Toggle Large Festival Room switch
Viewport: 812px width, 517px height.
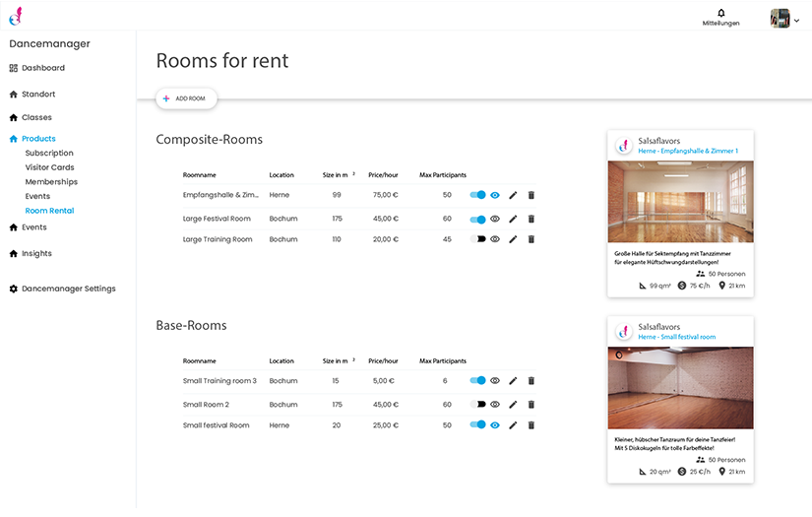(477, 220)
